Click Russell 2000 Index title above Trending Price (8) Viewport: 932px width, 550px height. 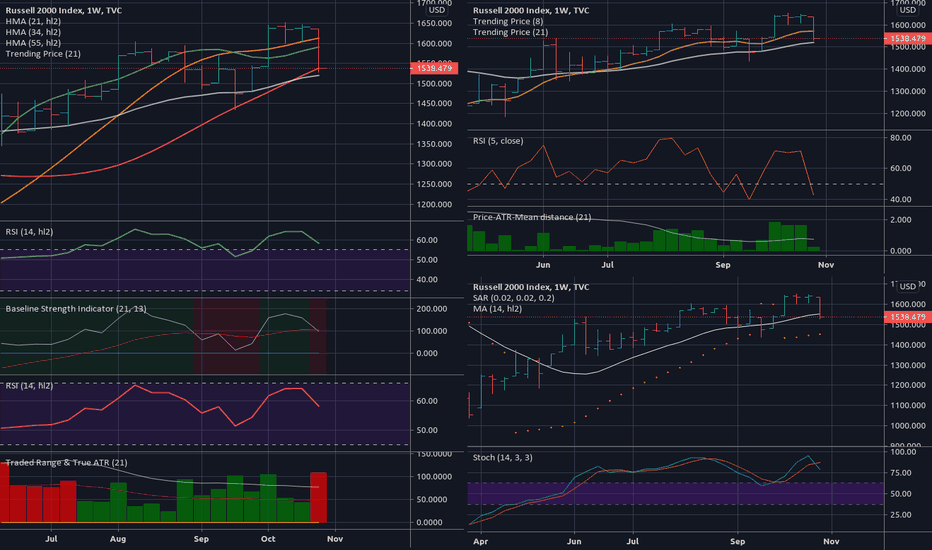point(531,11)
